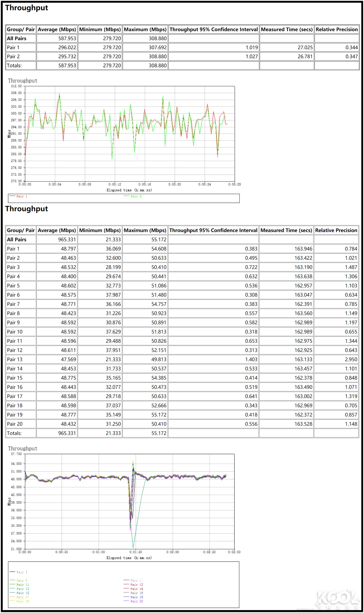Screen dimensions: 364x613
Task: Click Pair 8 measured time 163.560
Action: [x=303, y=313]
